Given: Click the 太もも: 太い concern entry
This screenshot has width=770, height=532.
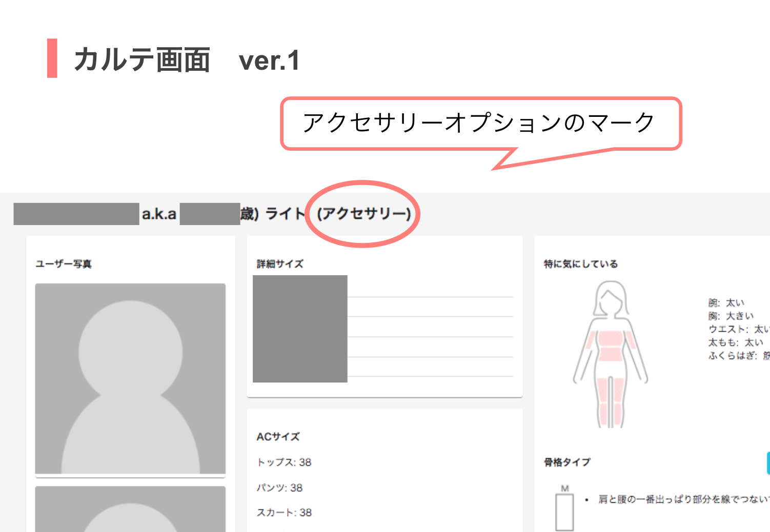Looking at the screenshot, I should pos(736,342).
